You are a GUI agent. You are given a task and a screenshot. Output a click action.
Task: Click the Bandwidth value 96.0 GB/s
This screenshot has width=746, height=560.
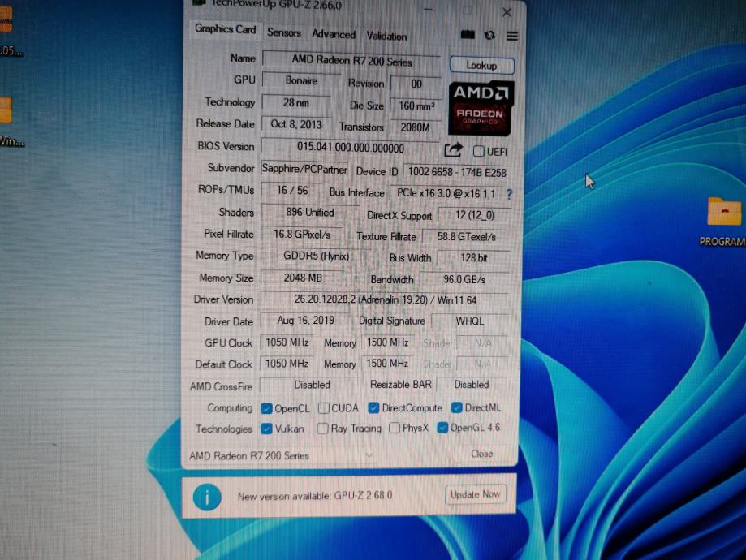(x=464, y=279)
